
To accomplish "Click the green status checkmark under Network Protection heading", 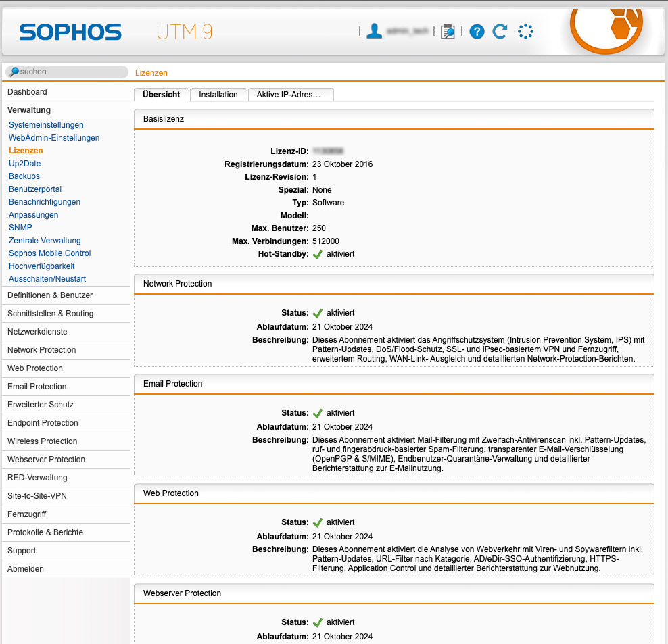I will (317, 313).
